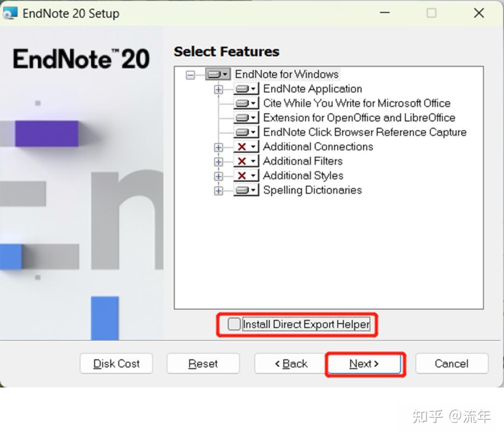Viewport: 504px width, 437px height.
Task: Click the drive icon next to EndNote Application
Action: [x=243, y=89]
